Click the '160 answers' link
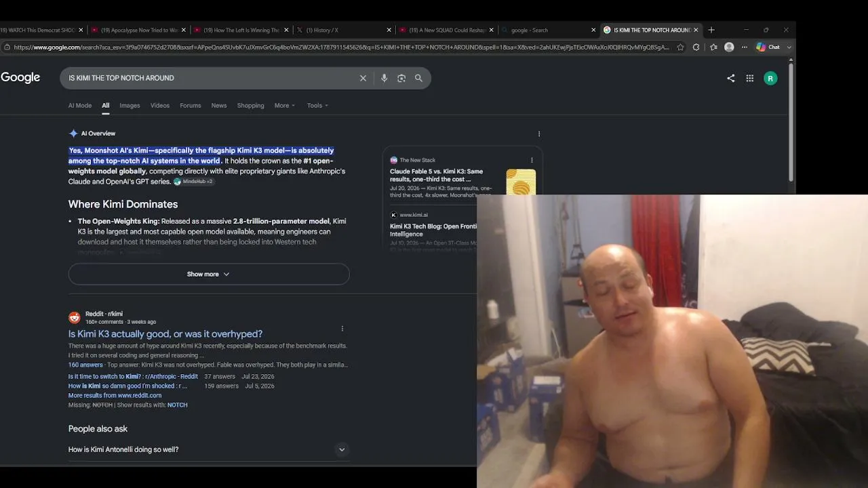 click(85, 365)
